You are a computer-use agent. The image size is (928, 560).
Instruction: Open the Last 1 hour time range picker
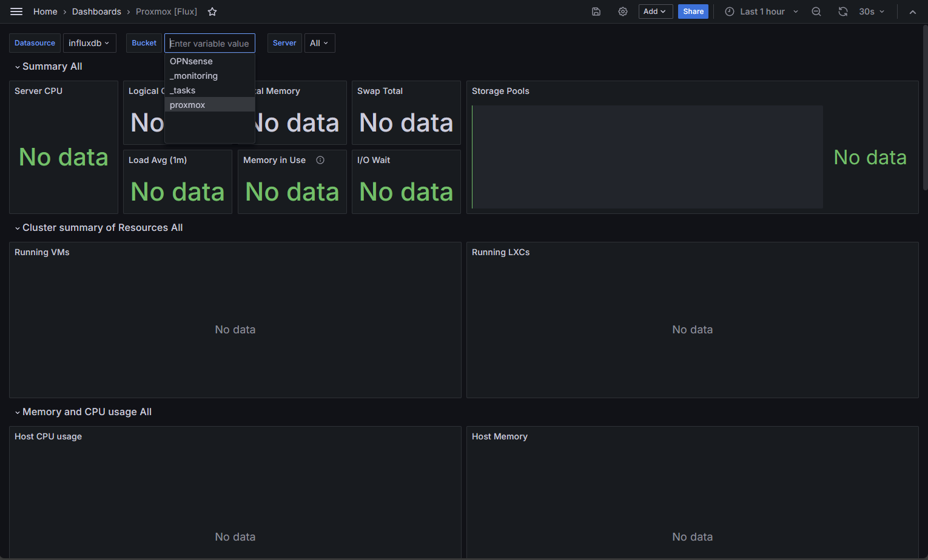pyautogui.click(x=762, y=12)
